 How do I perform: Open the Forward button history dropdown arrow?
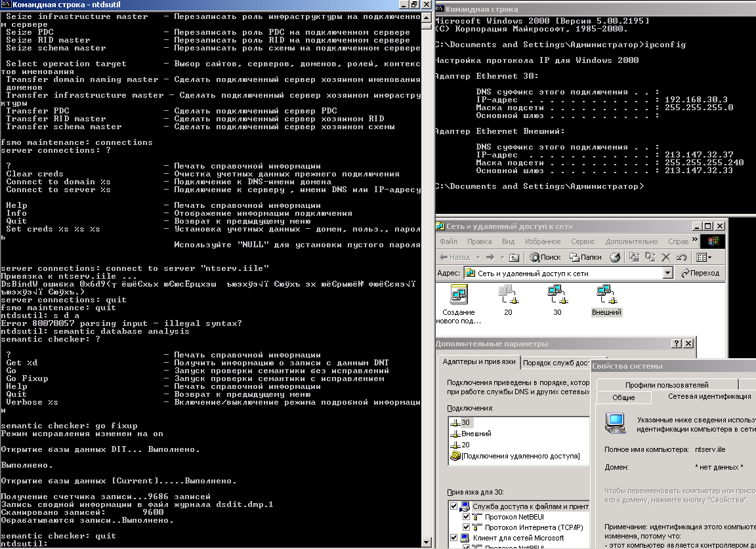point(502,257)
